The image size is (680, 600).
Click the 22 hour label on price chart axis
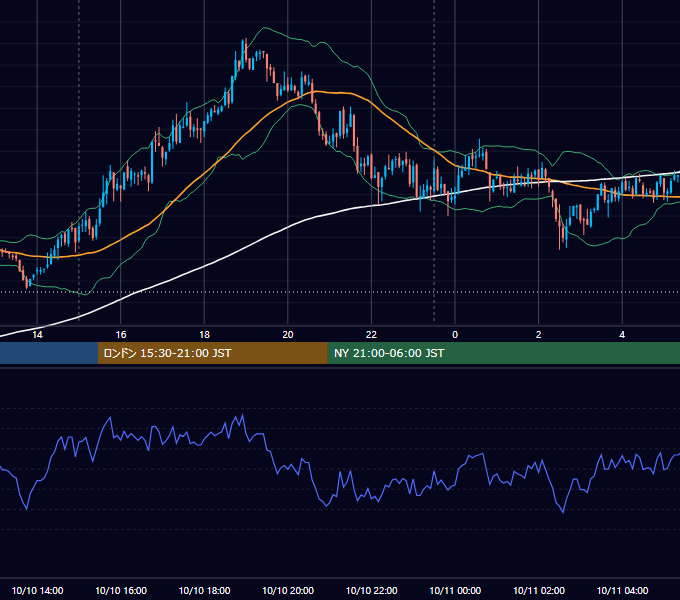(x=371, y=335)
